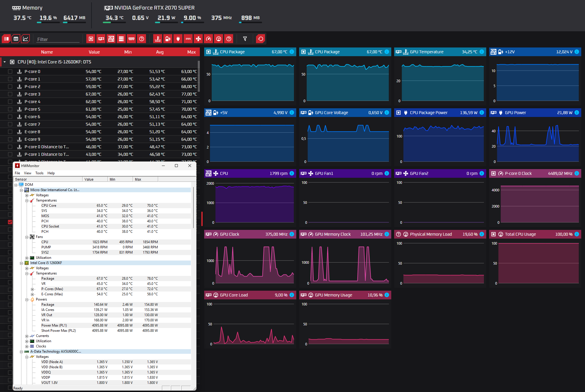Collapse the CPU Intel Core i5-12600KF group
Image resolution: width=585 pixels, height=392 pixels.
[x=5, y=62]
